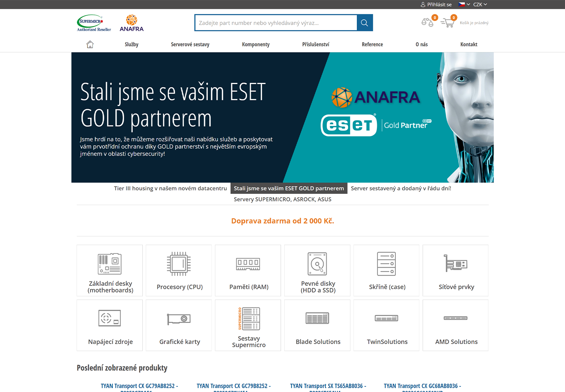565x392 pixels.
Task: Click the Přihlásit se login link
Action: (x=436, y=4)
